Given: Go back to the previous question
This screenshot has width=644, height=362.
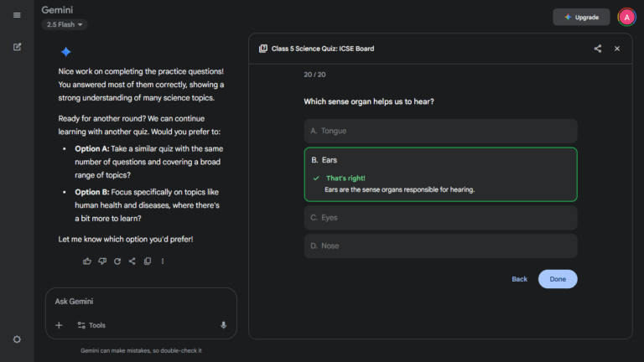Looking at the screenshot, I should 519,279.
